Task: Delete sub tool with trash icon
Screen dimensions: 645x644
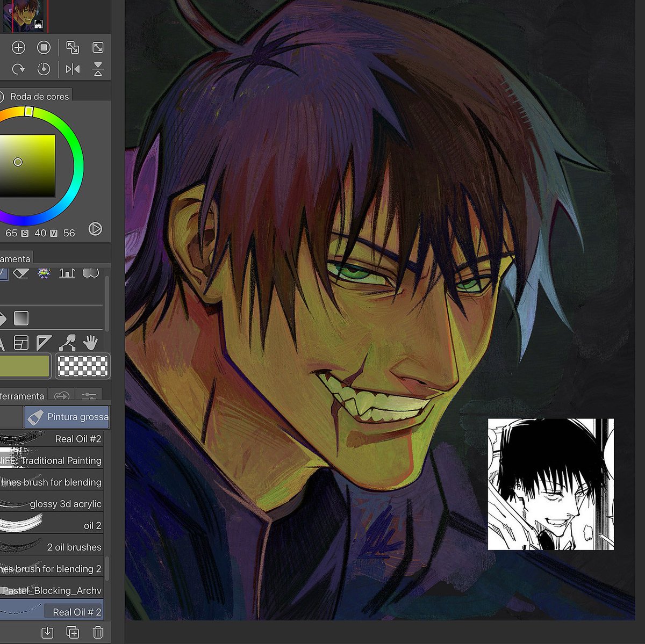Action: (98, 632)
